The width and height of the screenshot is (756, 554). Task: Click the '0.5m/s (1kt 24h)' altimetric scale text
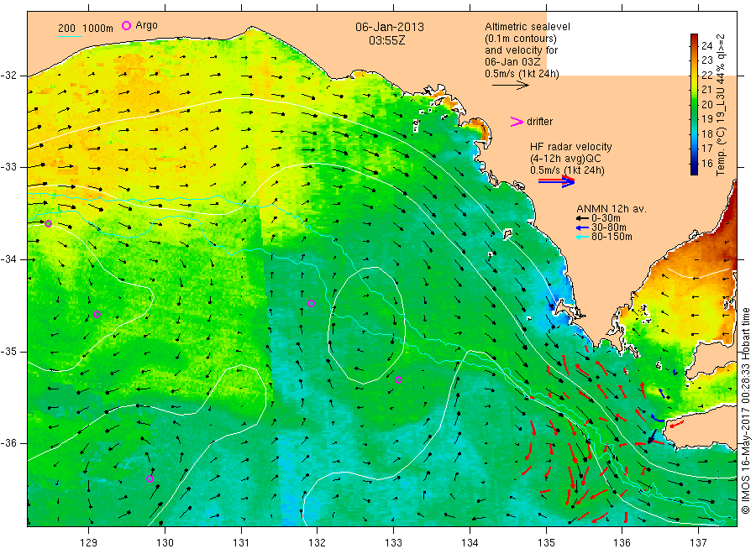(522, 74)
